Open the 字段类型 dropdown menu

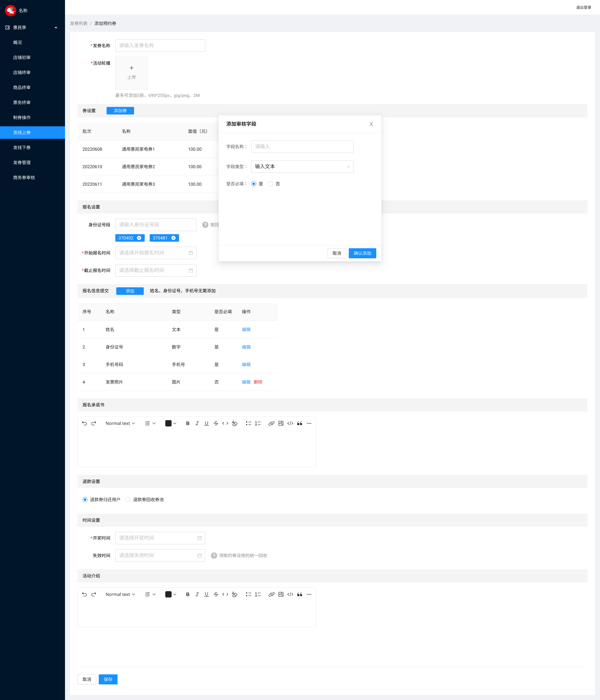point(302,166)
